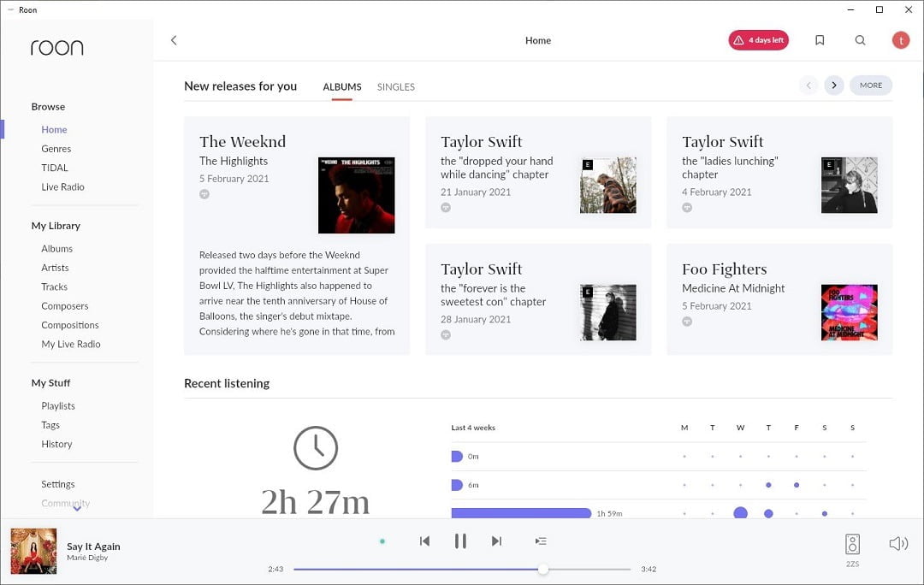This screenshot has height=585, width=924.
Task: Open Playlists under My Stuff
Action: point(58,406)
